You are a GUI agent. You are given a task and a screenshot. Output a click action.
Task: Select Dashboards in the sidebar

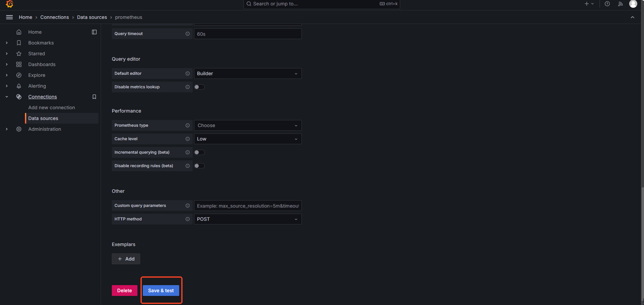click(x=42, y=64)
